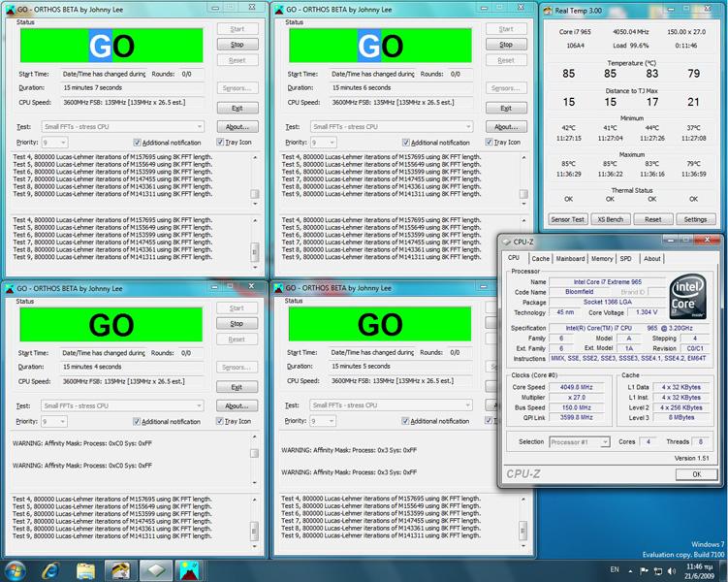728x582 pixels.
Task: Open the Priority dropdown in the 15 minutes 4 seconds window
Action: pyautogui.click(x=54, y=421)
